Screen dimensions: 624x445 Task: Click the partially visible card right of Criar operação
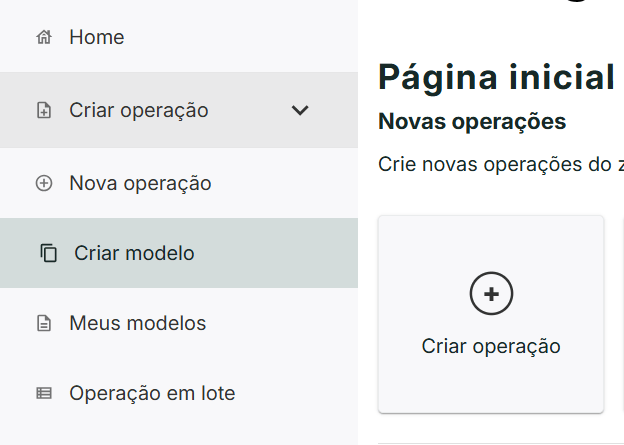coord(620,313)
